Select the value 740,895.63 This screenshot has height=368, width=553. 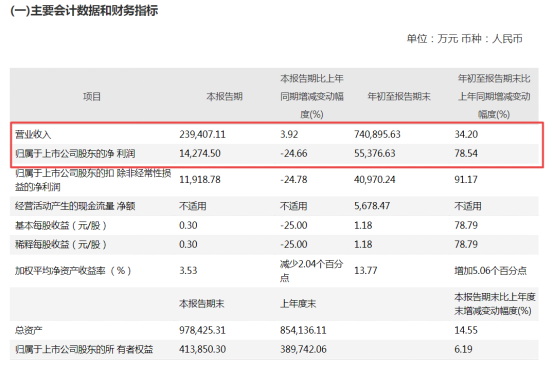click(x=377, y=134)
